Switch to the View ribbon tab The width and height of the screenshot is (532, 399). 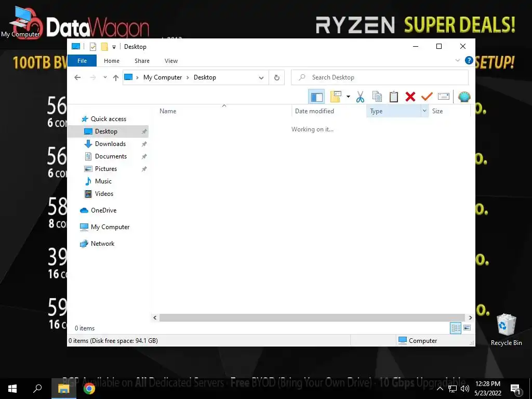pyautogui.click(x=171, y=61)
